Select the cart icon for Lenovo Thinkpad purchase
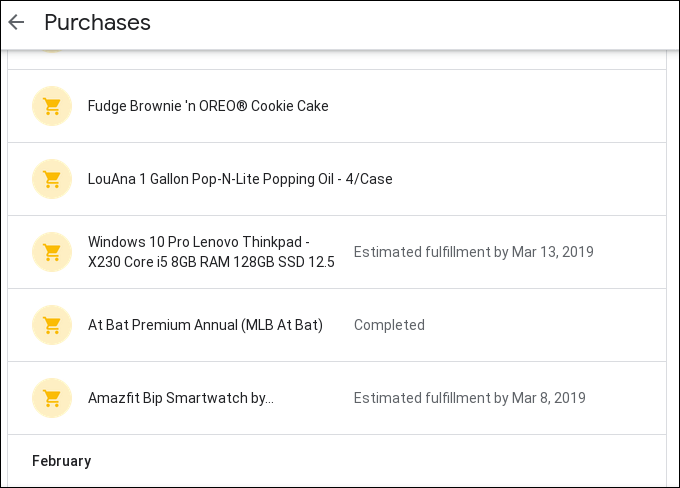This screenshot has height=488, width=680. point(52,252)
